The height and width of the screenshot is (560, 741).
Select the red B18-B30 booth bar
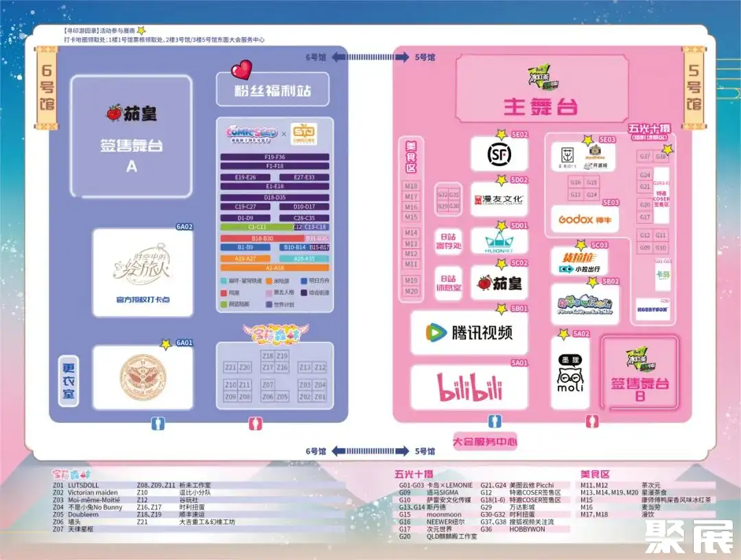(x=262, y=239)
